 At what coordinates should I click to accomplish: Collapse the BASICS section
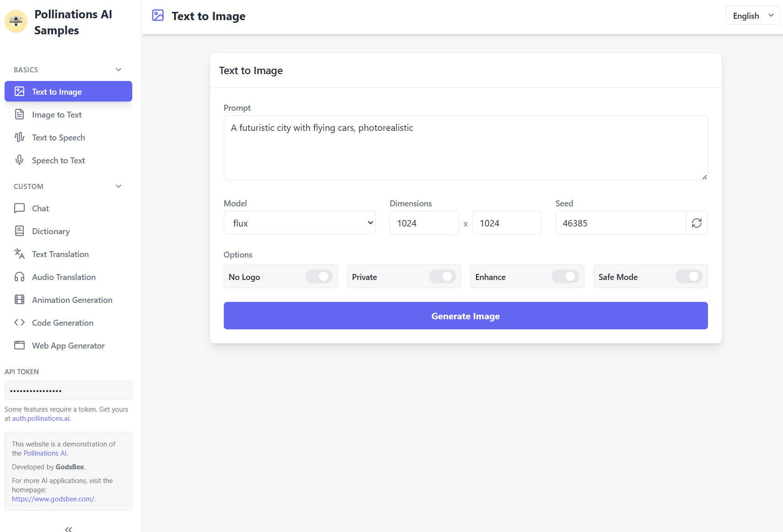click(x=68, y=70)
